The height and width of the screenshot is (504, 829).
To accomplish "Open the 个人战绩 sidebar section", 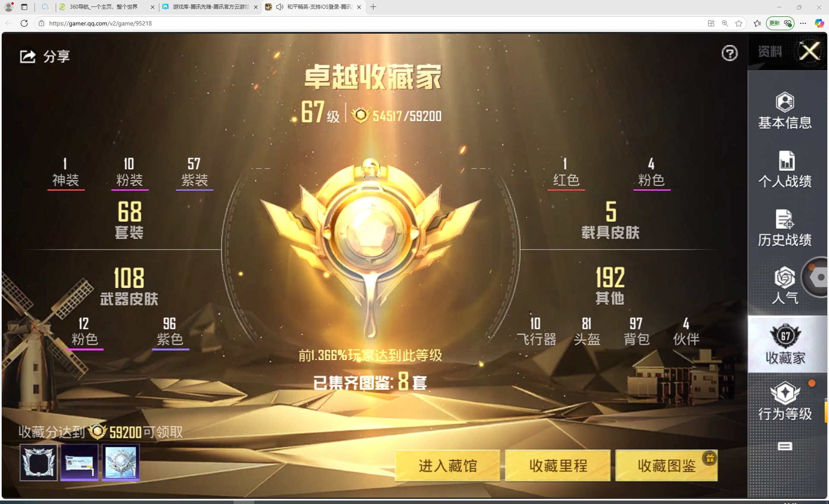I will [x=785, y=170].
